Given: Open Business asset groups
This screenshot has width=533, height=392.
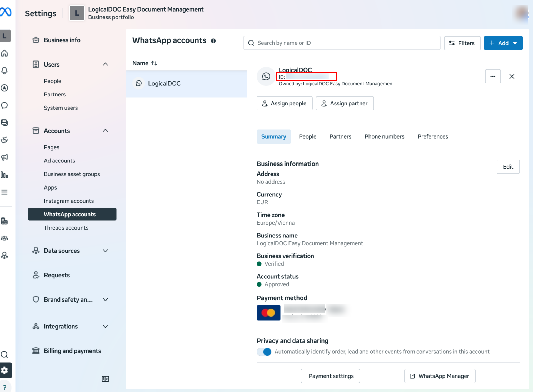Looking at the screenshot, I should tap(72, 174).
